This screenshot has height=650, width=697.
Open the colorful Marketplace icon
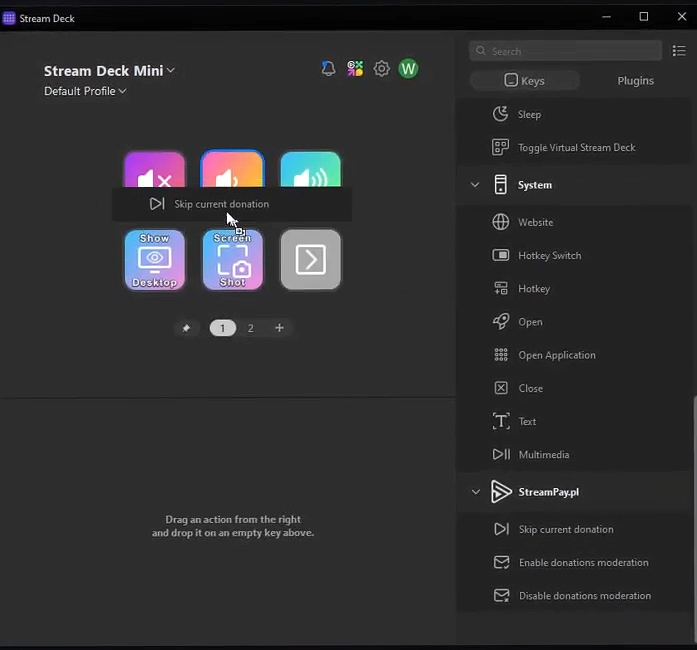(x=355, y=68)
